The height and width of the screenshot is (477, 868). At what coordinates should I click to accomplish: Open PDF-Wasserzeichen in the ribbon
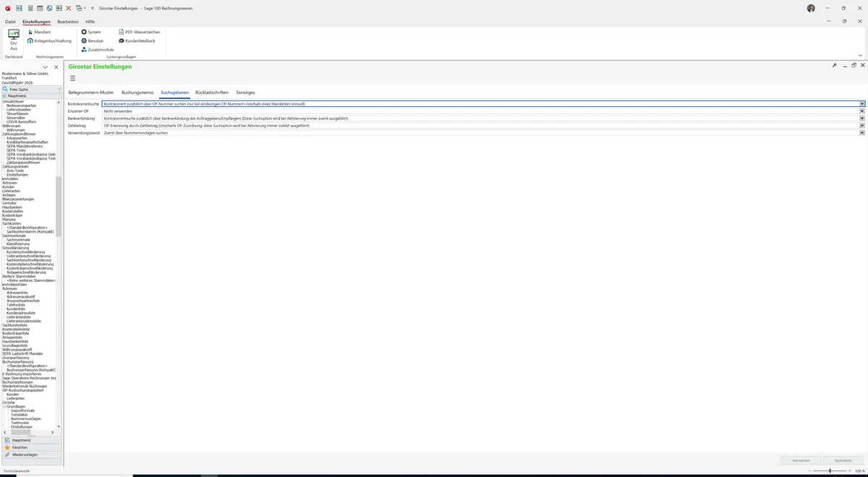click(x=140, y=32)
